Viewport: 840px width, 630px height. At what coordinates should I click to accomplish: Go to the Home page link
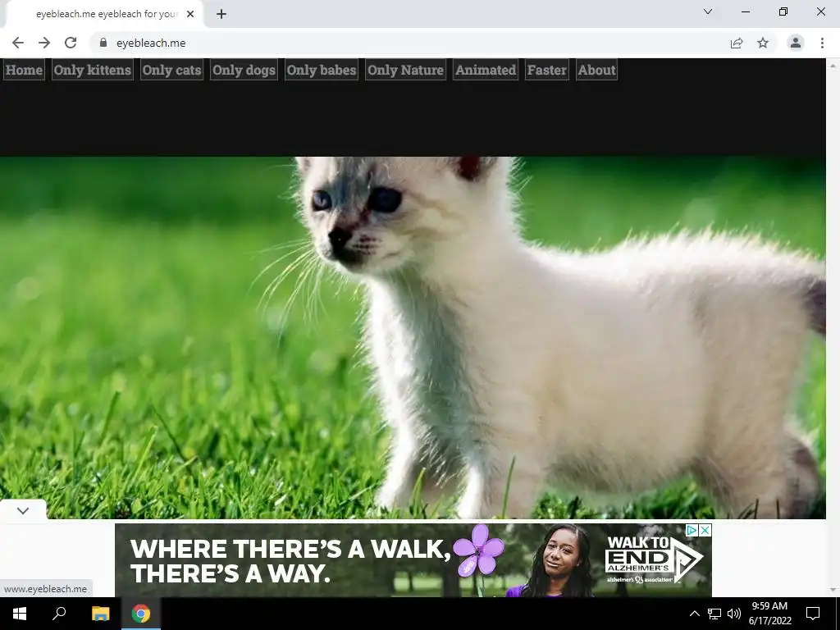coord(24,71)
